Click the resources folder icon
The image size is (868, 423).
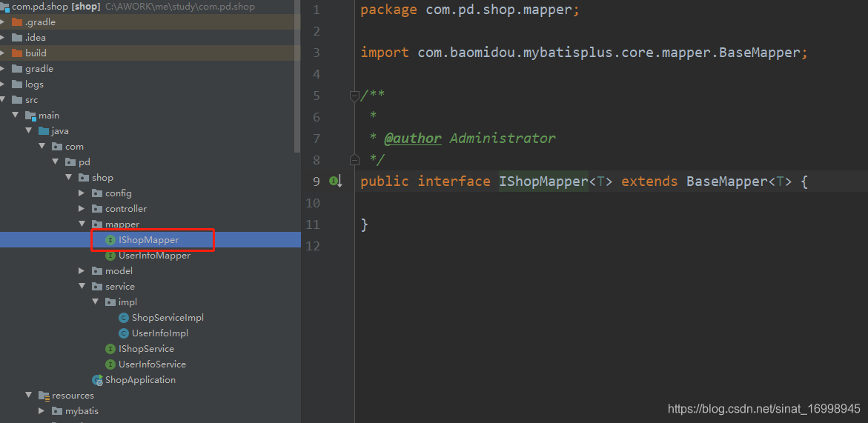44,396
